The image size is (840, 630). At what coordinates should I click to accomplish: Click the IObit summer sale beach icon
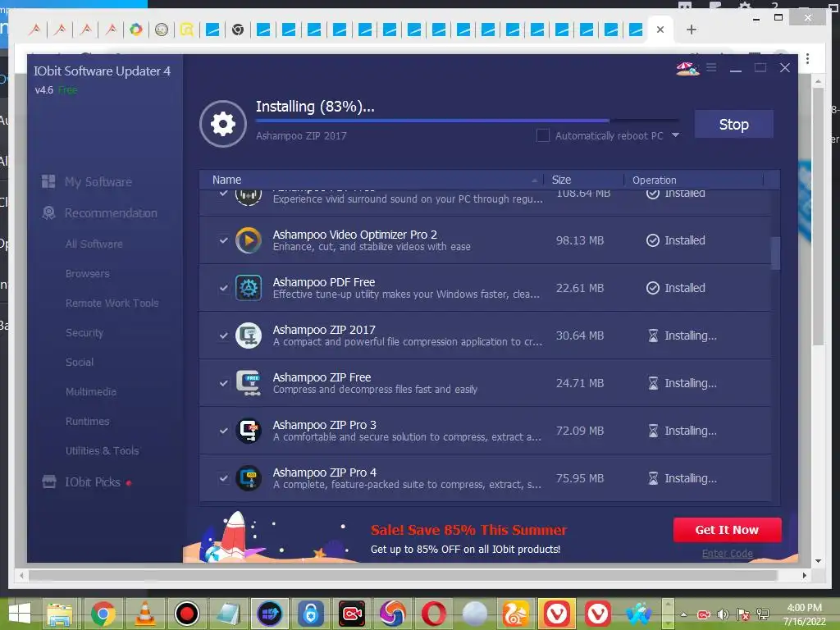coord(687,68)
